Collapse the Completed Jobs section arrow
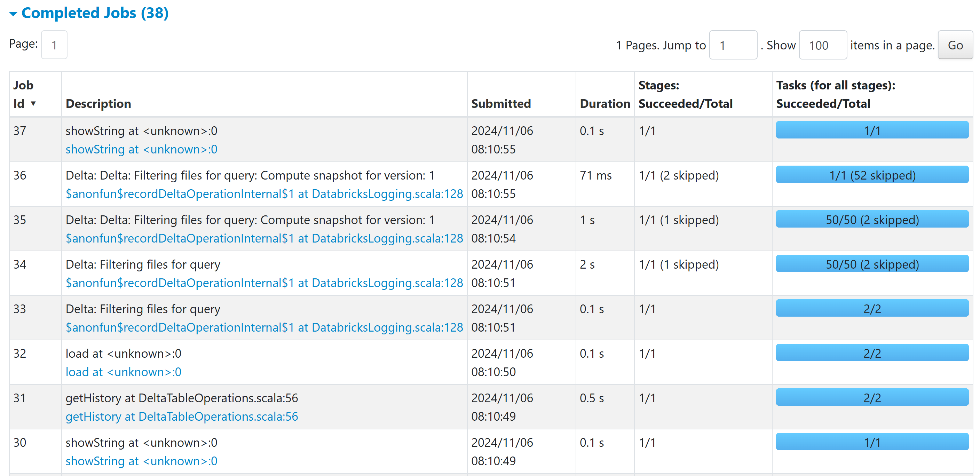 click(13, 14)
